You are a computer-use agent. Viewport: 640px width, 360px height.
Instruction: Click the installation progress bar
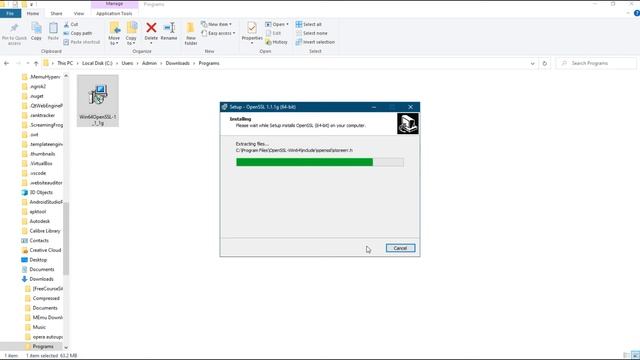pyautogui.click(x=320, y=162)
